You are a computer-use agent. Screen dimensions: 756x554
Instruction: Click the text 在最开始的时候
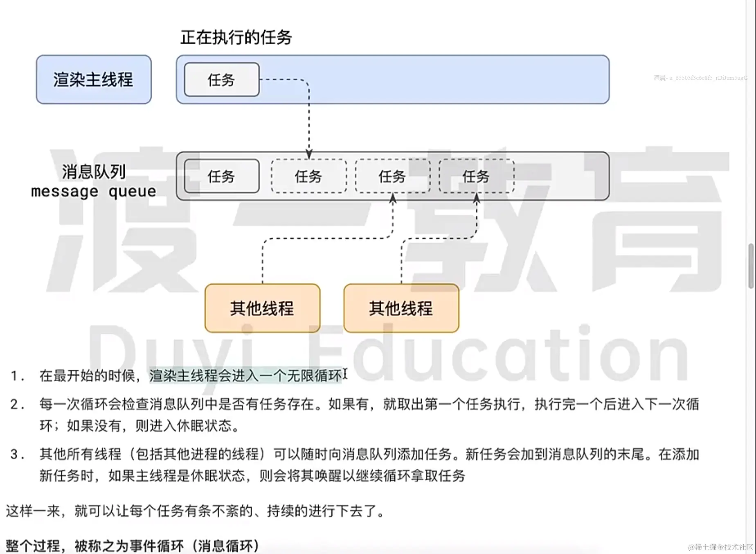(x=87, y=375)
